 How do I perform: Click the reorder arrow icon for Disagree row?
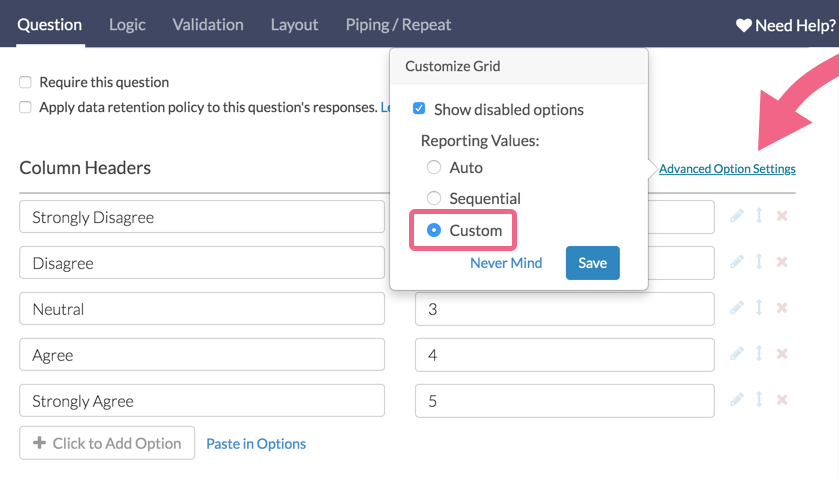tap(759, 262)
